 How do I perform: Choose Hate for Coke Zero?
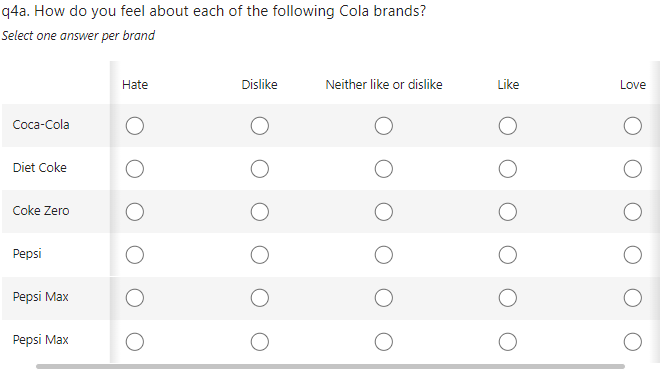click(x=135, y=212)
